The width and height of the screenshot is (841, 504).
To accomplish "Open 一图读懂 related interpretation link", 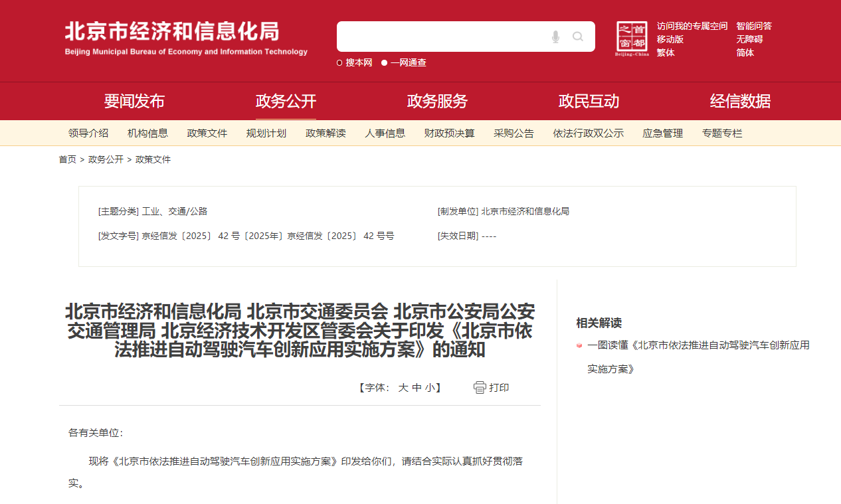I will click(698, 346).
